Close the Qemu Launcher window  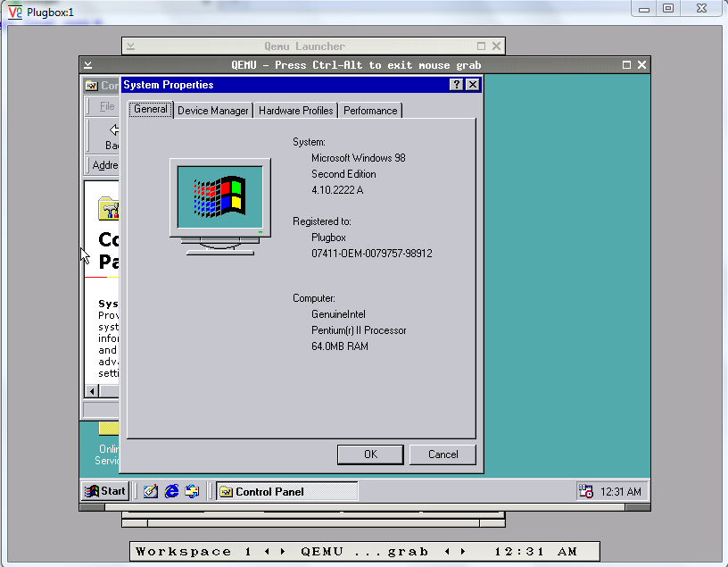point(496,46)
